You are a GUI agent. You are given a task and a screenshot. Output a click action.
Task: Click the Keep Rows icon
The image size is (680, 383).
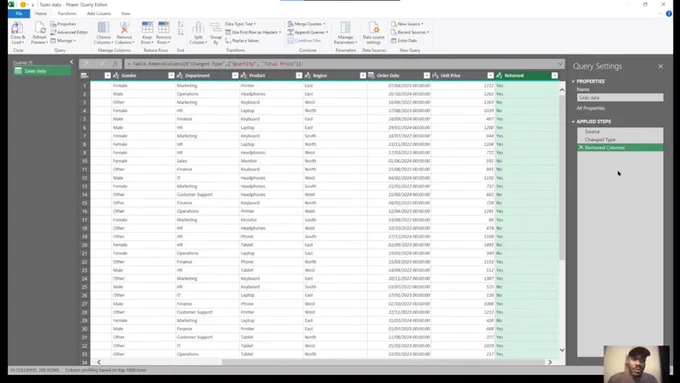click(147, 28)
